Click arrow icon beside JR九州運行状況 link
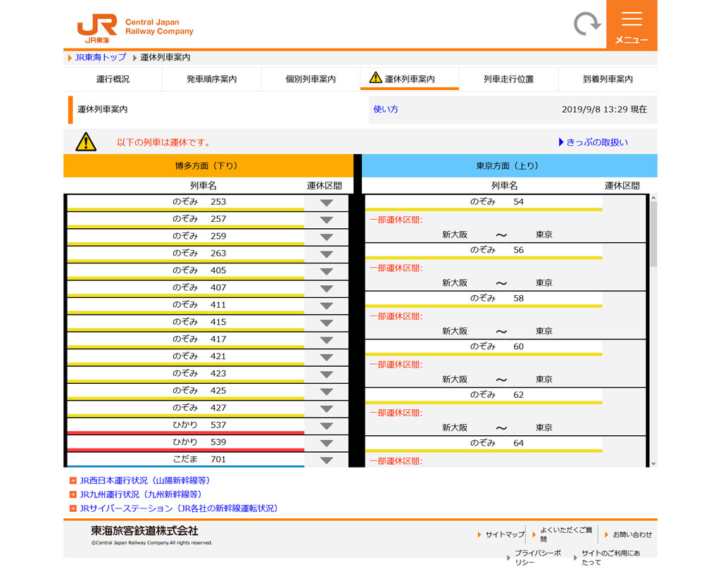This screenshot has height=588, width=721. [73, 495]
